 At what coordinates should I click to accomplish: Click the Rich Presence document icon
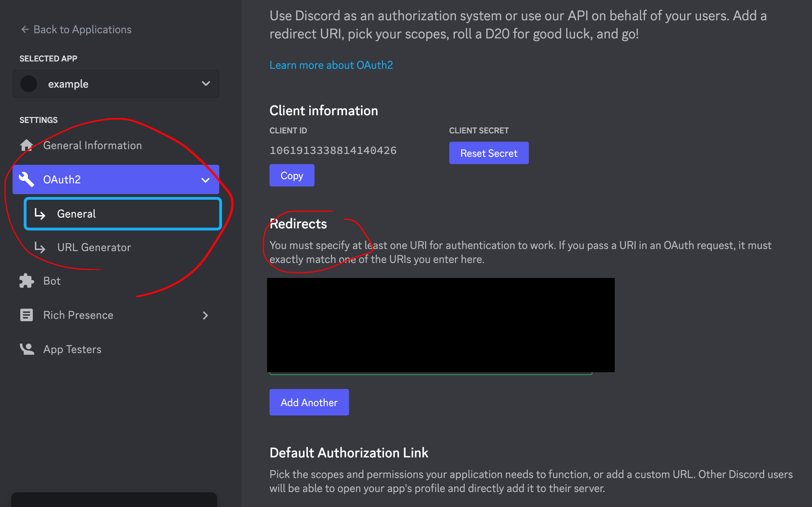pos(27,315)
